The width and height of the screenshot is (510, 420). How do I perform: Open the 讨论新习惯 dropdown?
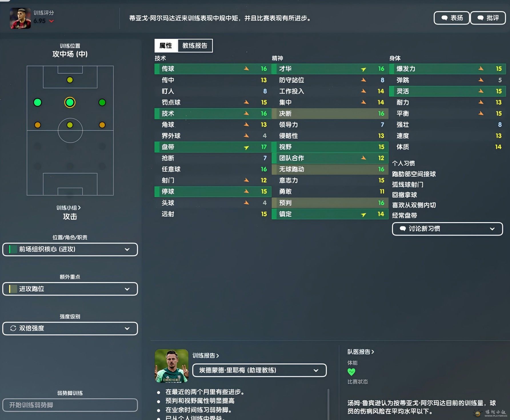point(447,229)
